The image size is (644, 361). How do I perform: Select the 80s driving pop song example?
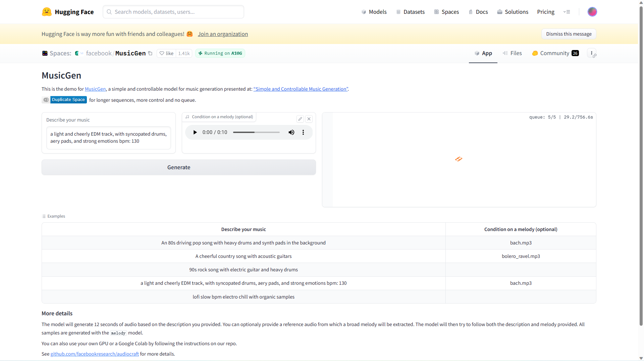(x=244, y=243)
